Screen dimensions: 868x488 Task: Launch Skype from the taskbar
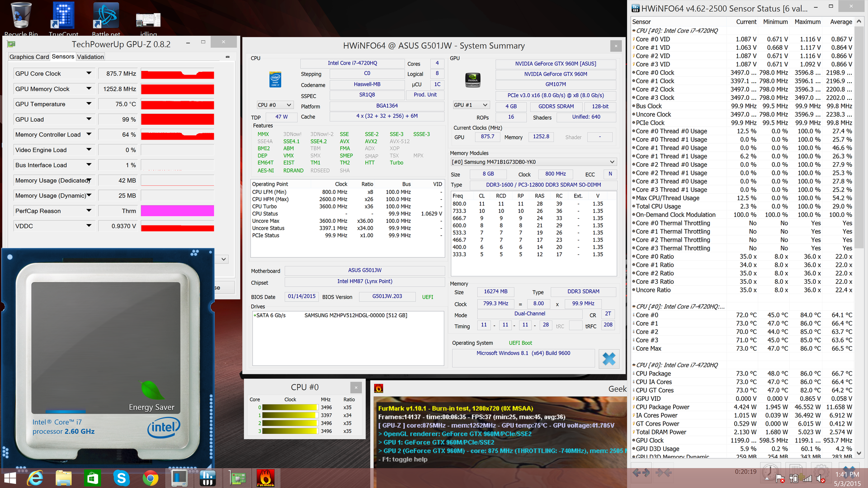pos(121,478)
